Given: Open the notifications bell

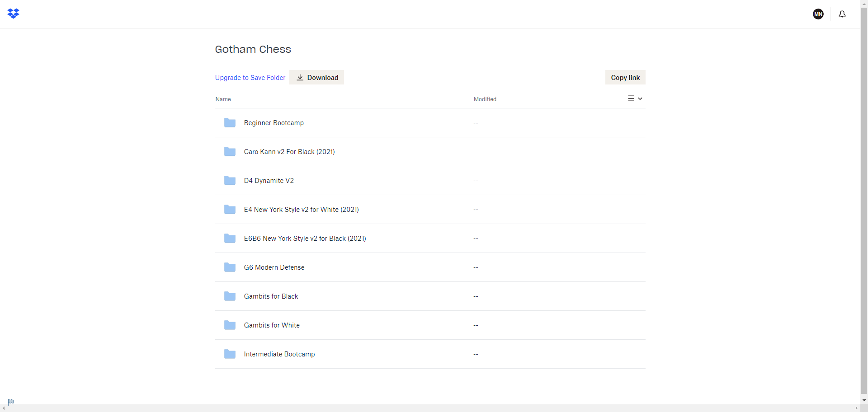Looking at the screenshot, I should pos(842,14).
